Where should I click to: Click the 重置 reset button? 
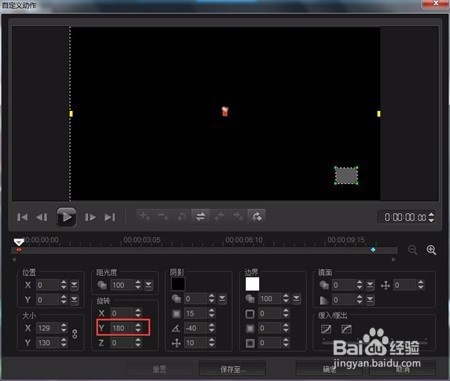pyautogui.click(x=159, y=369)
